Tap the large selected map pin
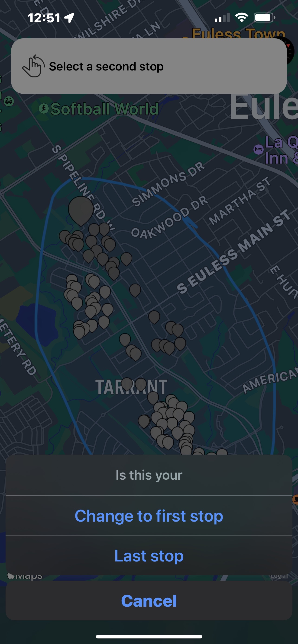This screenshot has height=644, width=298. coord(81,210)
